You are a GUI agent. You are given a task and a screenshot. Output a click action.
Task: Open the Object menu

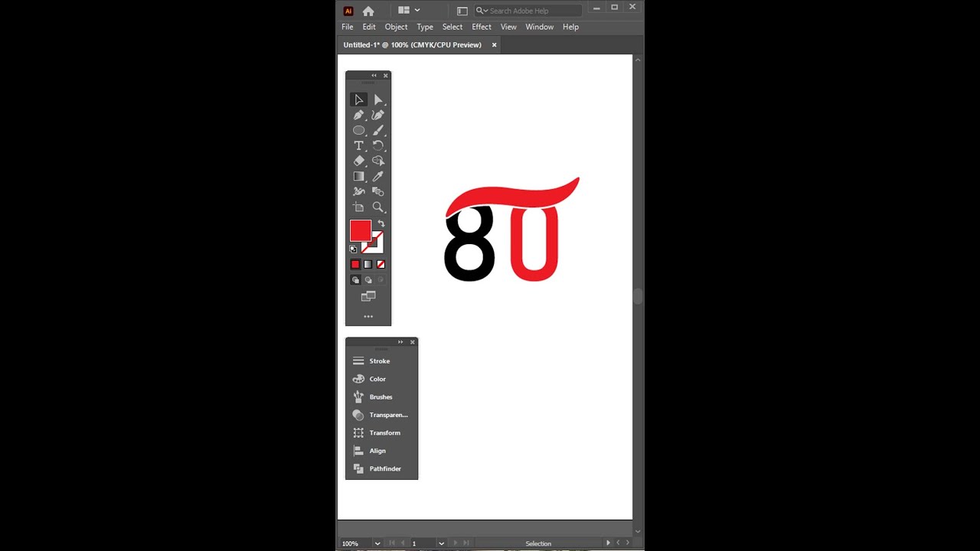pos(397,27)
